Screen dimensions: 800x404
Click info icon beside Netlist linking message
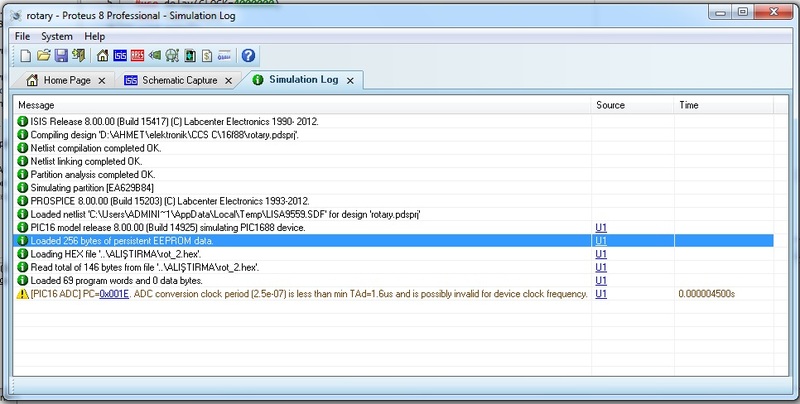coord(22,161)
